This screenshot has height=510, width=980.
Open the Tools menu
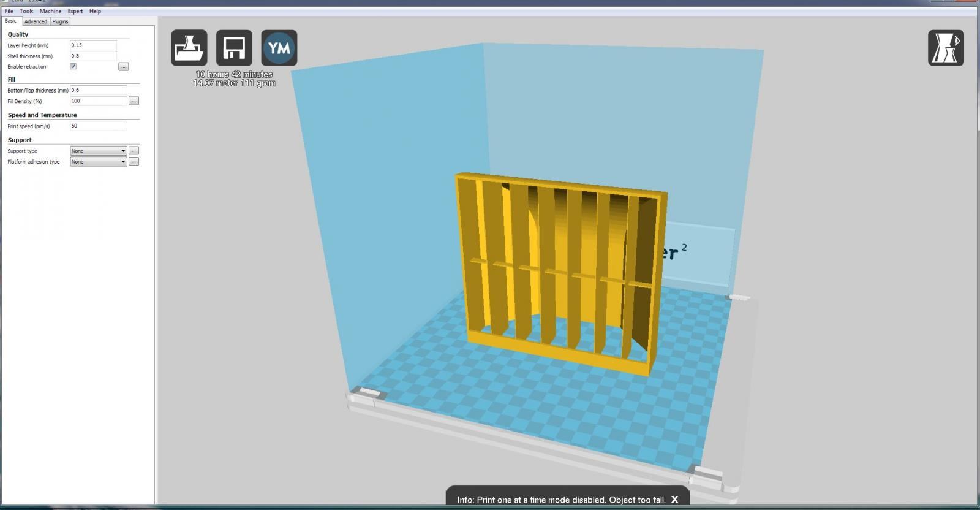[x=26, y=11]
